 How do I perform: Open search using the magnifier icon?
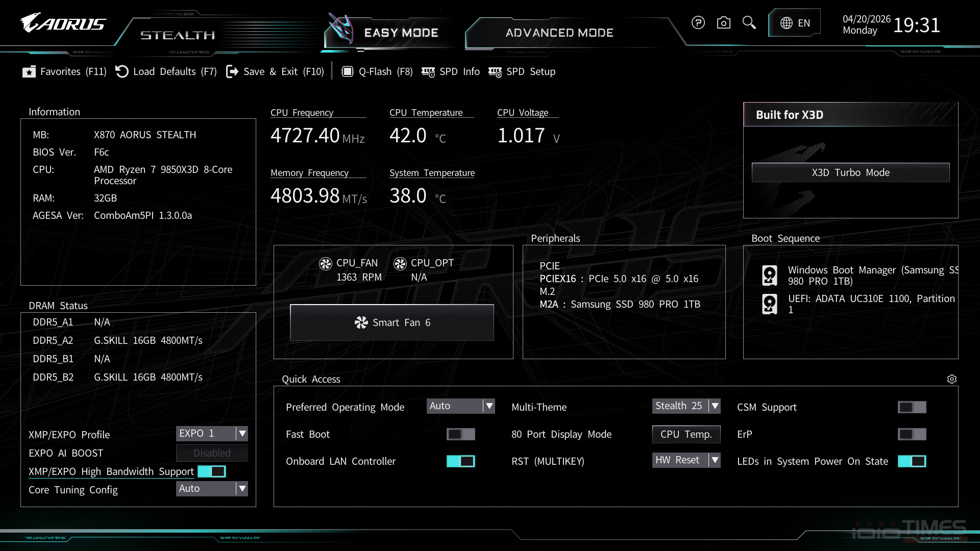(749, 23)
